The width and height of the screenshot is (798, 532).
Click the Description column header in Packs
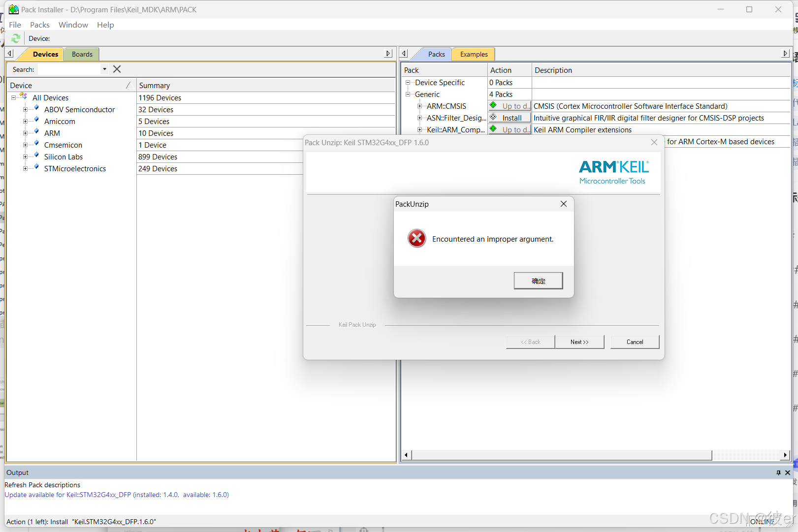coord(661,70)
